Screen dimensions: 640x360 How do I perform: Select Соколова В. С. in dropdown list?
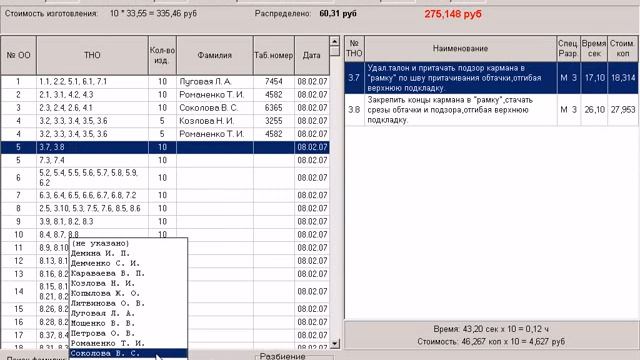(128, 353)
